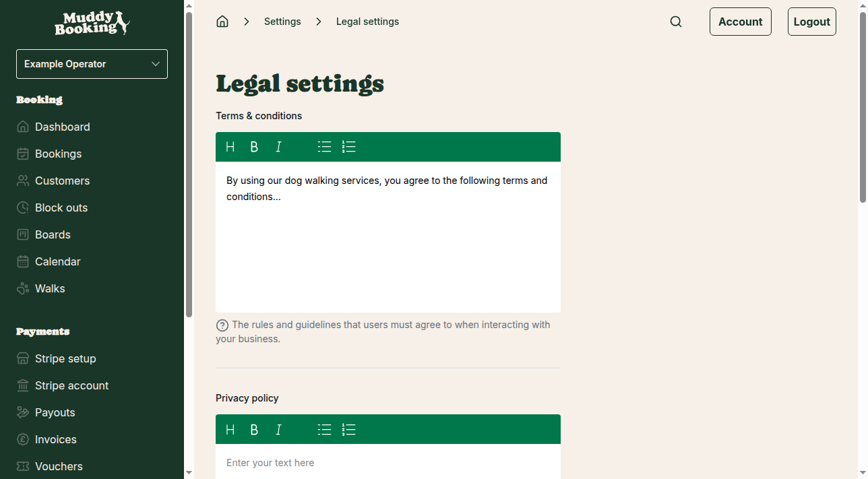
Task: Open the Example Operator dropdown
Action: 92,63
